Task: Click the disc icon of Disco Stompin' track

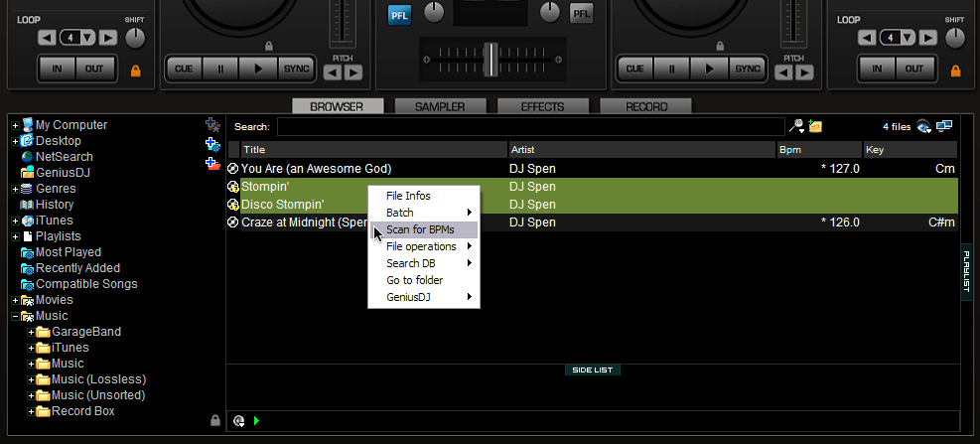Action: (x=233, y=205)
